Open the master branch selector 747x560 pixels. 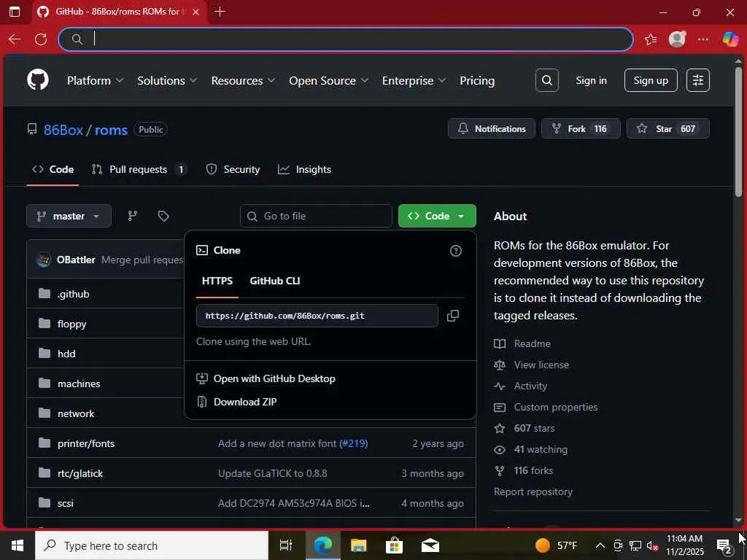tap(69, 216)
